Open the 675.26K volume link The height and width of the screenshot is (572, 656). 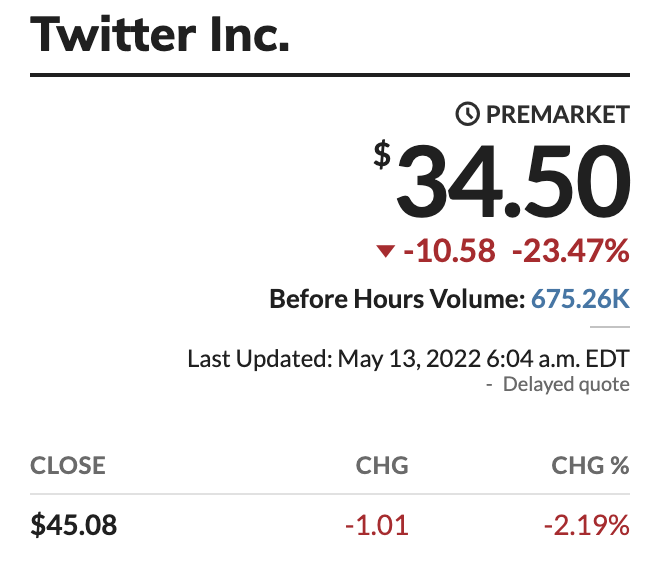click(580, 299)
